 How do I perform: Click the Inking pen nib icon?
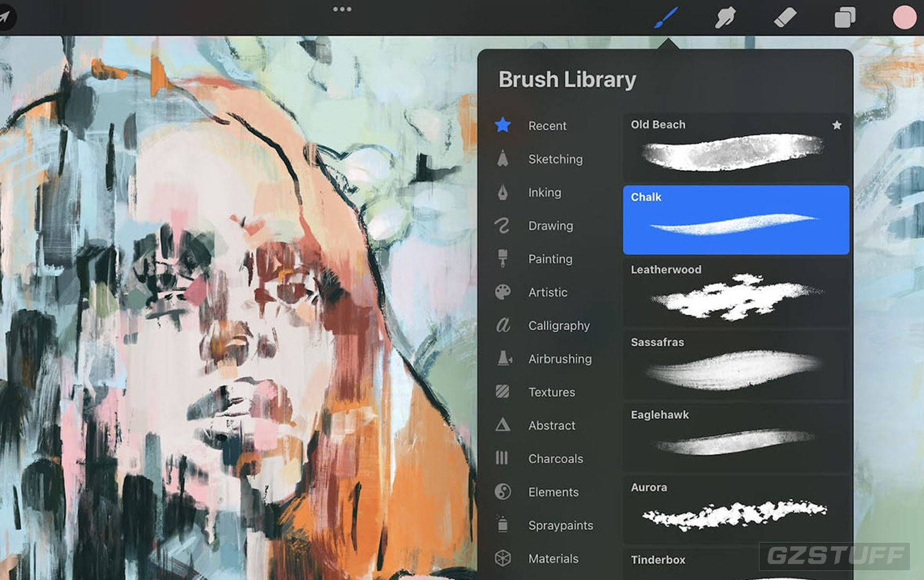click(503, 192)
